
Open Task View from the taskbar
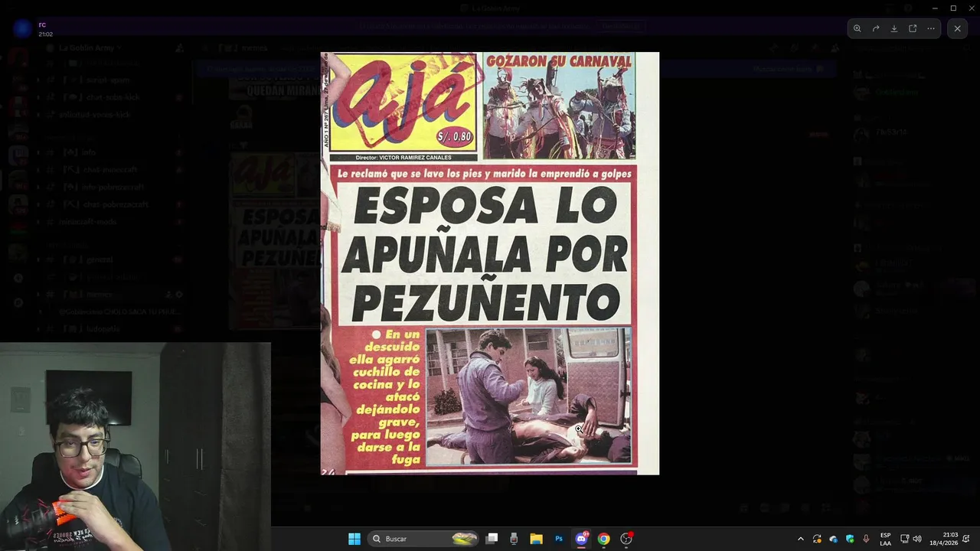492,539
